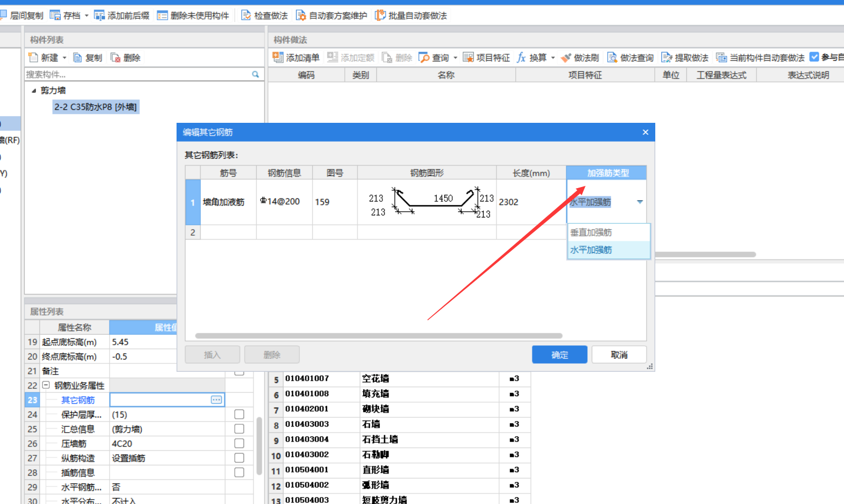The image size is (844, 504).
Task: Open the 查询 query tool
Action: (x=434, y=58)
